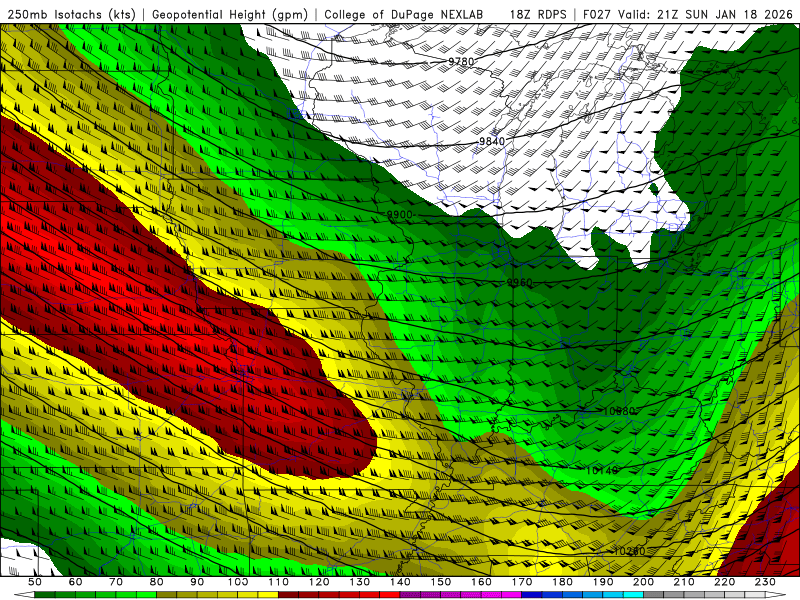The height and width of the screenshot is (600, 800).
Task: Click the 'College of DuPage NEXLAB' label
Action: [404, 15]
